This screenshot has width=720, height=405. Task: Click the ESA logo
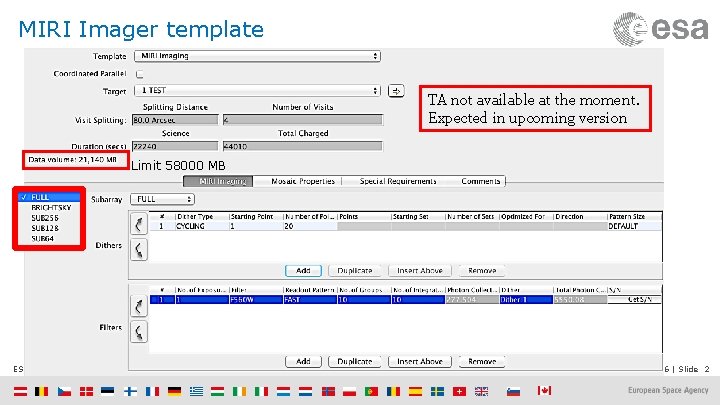pyautogui.click(x=661, y=28)
